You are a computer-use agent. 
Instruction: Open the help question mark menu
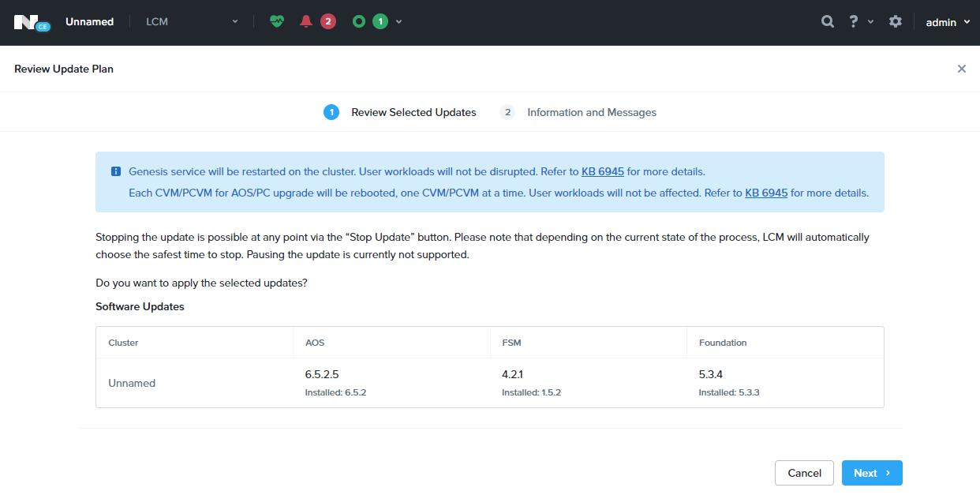854,21
